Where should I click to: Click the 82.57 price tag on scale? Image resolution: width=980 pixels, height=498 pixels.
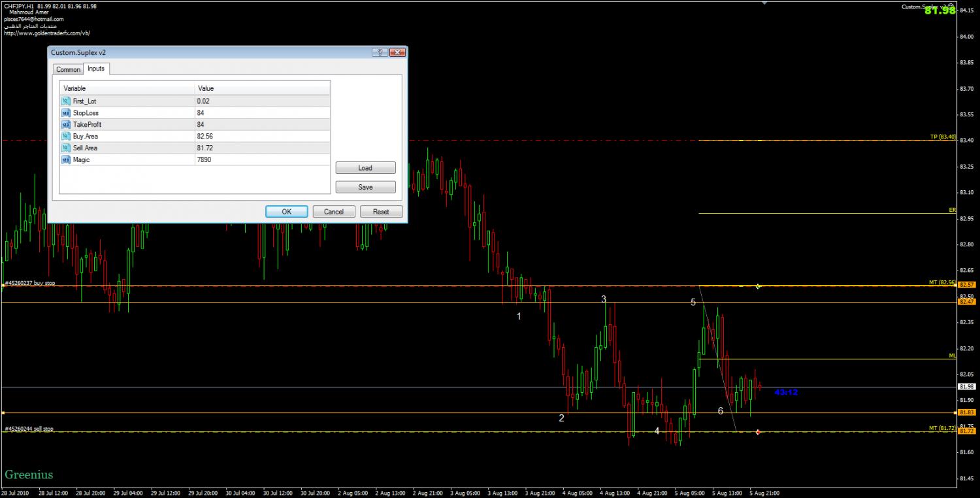(x=967, y=285)
